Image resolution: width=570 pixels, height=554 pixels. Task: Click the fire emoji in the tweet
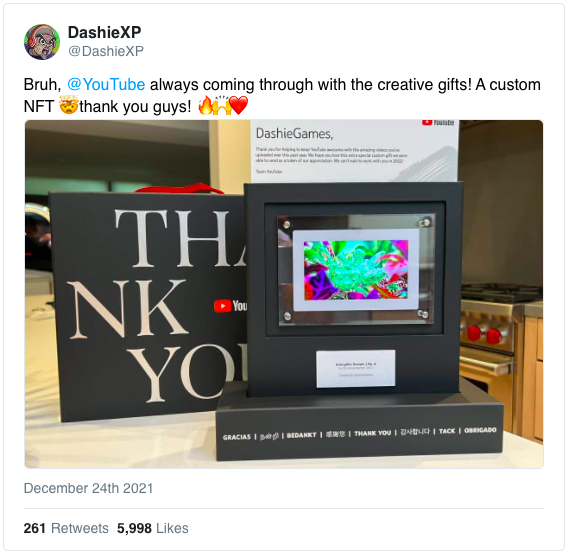(205, 106)
